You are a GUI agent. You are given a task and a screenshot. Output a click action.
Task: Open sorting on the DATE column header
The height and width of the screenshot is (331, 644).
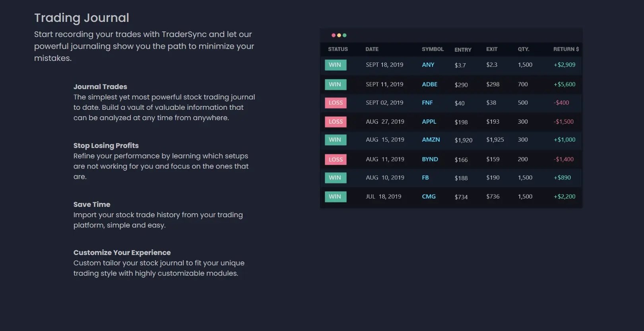tap(372, 49)
